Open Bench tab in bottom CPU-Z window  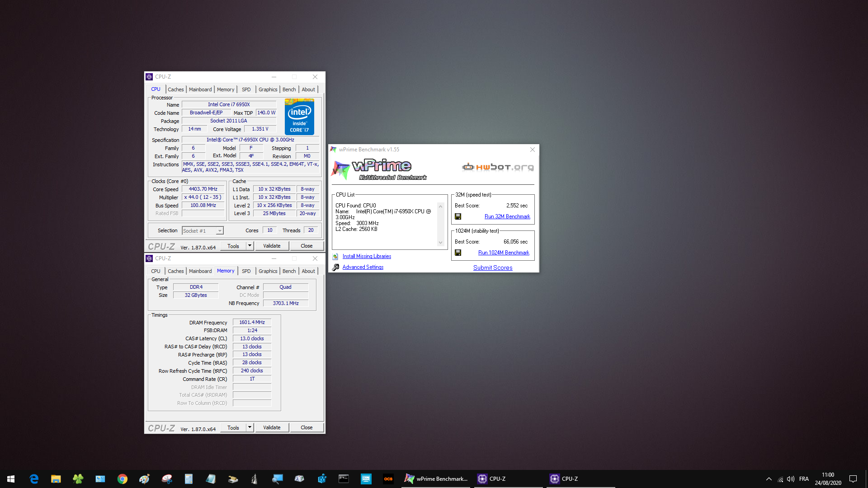tap(289, 271)
